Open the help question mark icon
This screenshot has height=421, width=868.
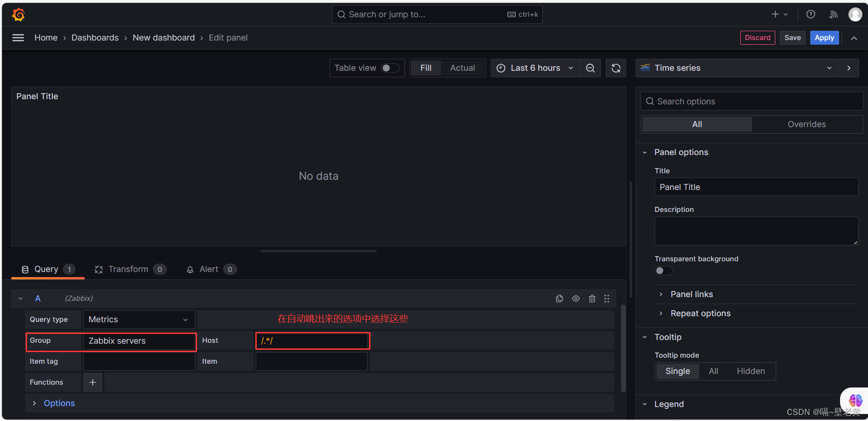coord(811,14)
